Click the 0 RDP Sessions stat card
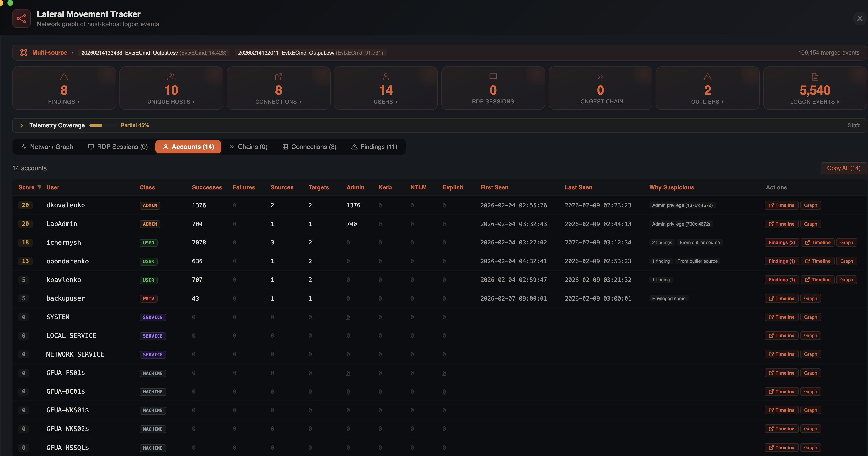The width and height of the screenshot is (868, 456). (493, 88)
